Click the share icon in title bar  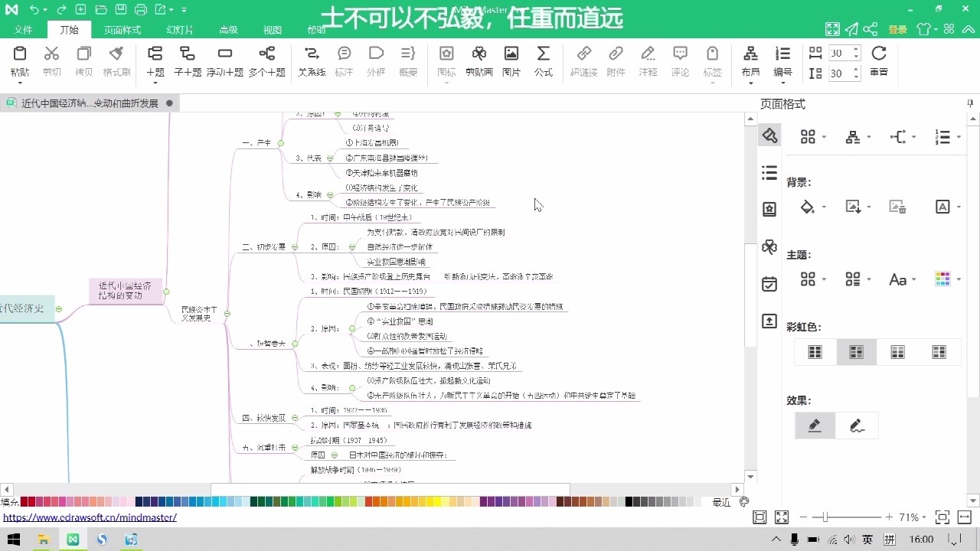[871, 29]
